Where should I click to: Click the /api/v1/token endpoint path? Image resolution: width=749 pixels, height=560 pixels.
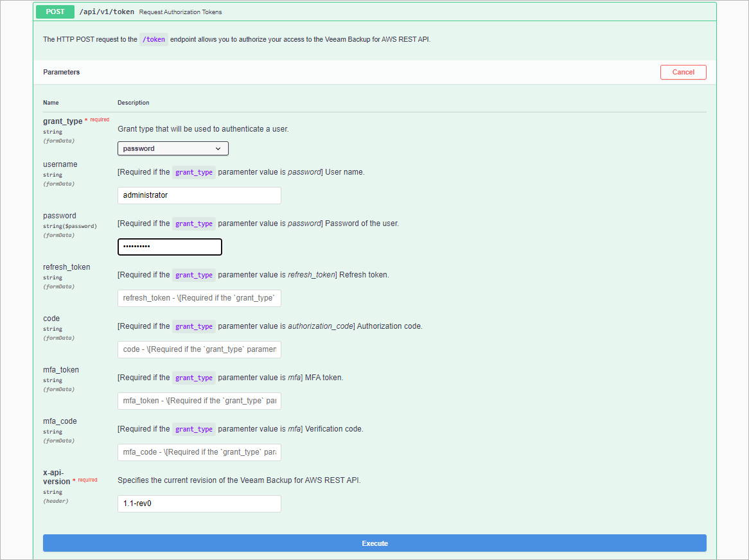tap(107, 12)
